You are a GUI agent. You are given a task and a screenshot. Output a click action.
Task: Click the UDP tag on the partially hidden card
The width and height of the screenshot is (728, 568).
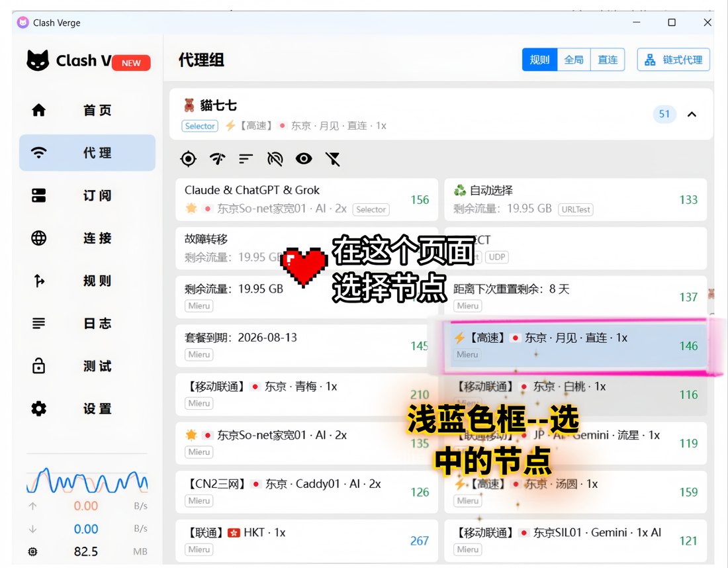point(497,257)
